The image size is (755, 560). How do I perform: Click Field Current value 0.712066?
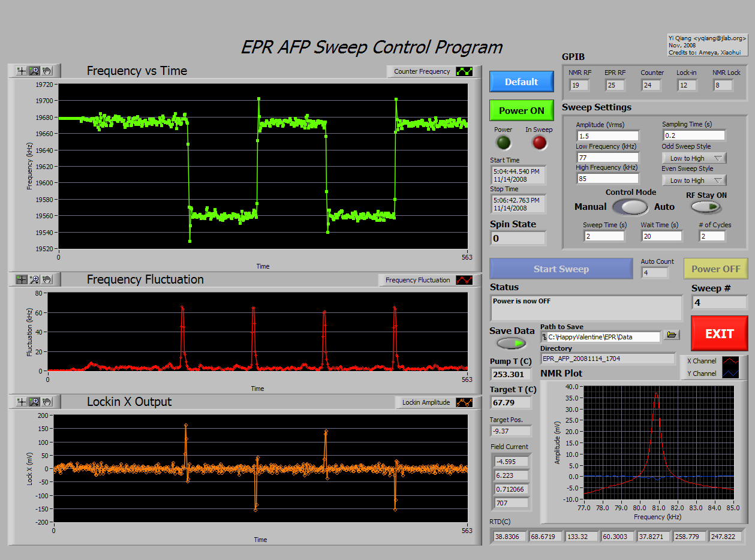(x=512, y=489)
